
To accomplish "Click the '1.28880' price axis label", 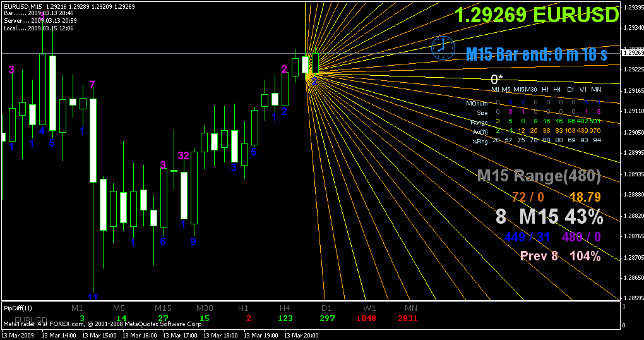I will 633,194.
